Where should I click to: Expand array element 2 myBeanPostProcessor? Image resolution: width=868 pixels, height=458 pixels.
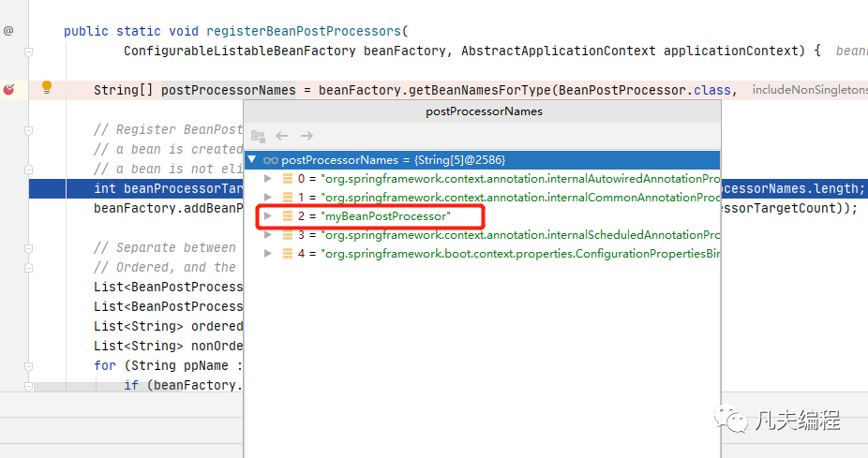tap(268, 216)
